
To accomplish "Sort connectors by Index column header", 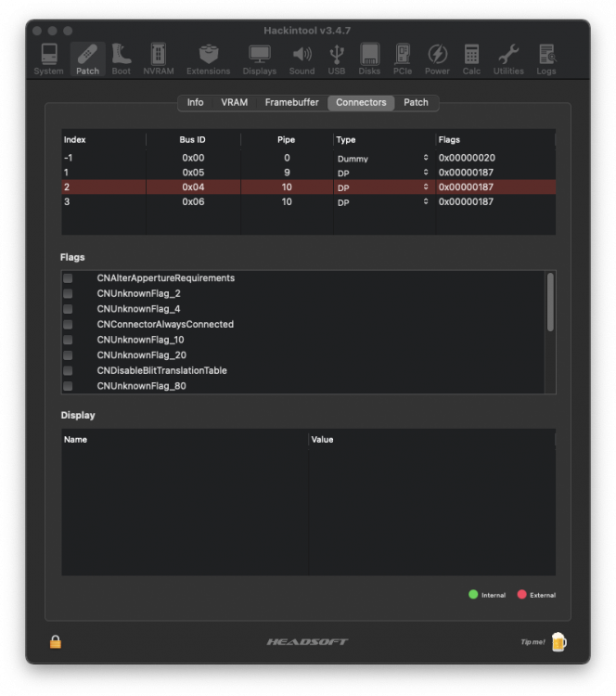I will point(103,140).
